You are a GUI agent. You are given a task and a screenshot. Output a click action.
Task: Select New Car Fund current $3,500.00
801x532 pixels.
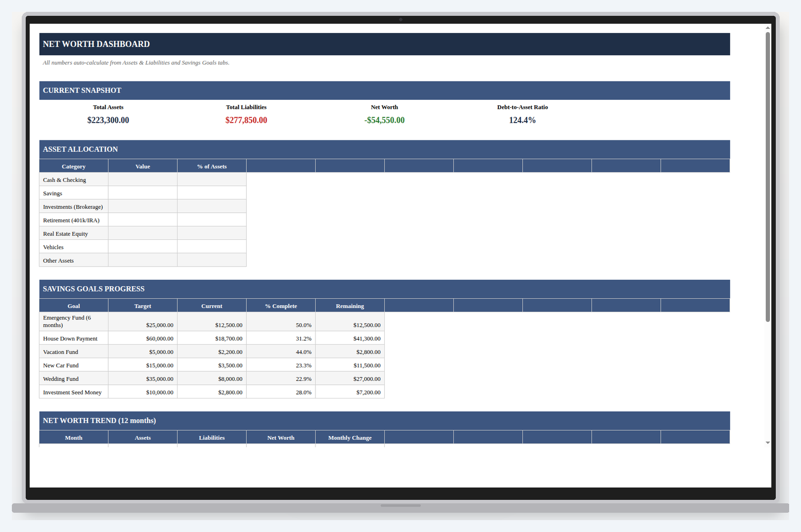(x=212, y=365)
